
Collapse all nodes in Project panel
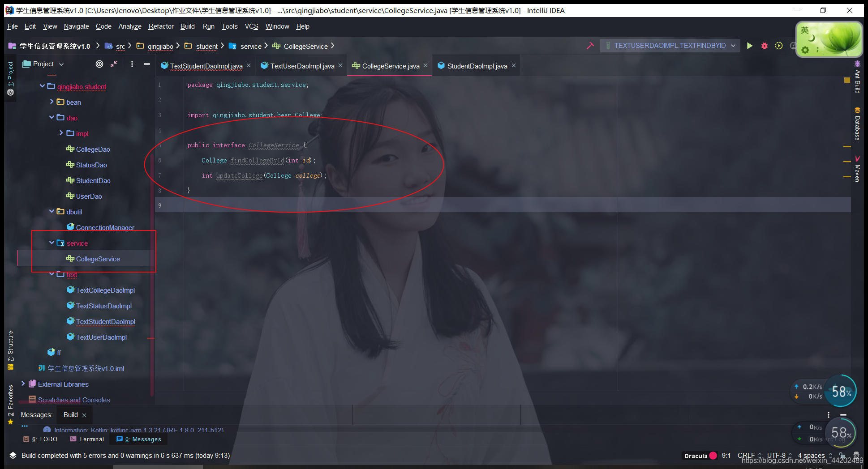click(x=114, y=64)
